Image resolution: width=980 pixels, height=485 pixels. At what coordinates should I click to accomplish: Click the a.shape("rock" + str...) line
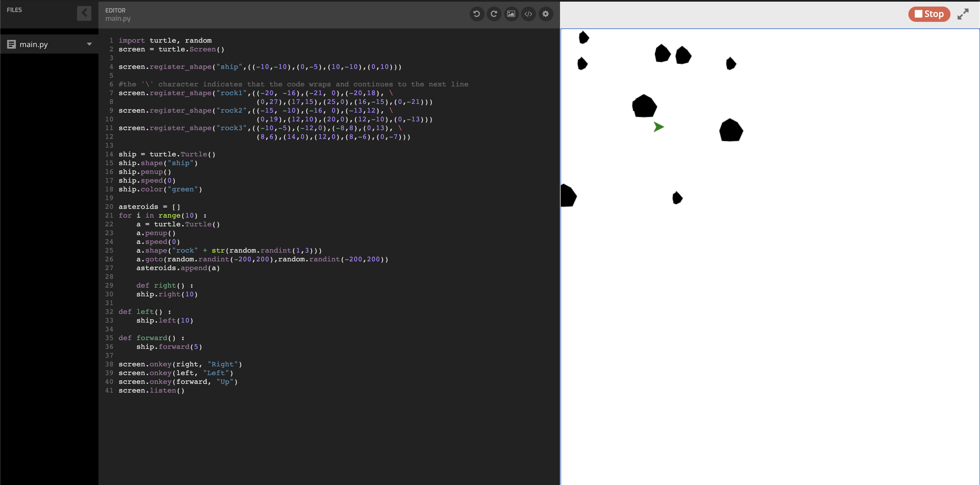point(229,250)
